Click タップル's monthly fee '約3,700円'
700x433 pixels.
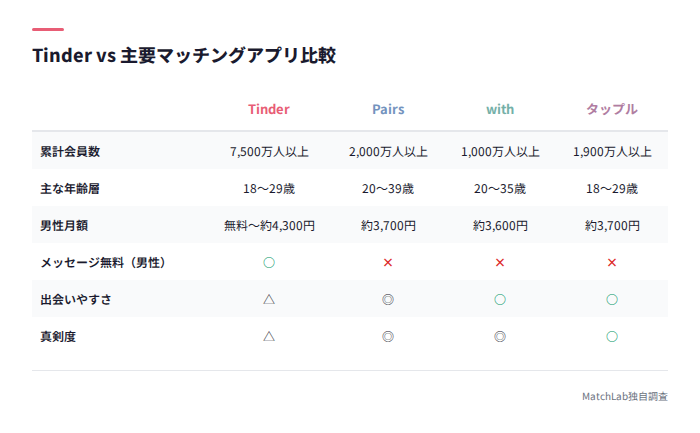[x=612, y=226]
